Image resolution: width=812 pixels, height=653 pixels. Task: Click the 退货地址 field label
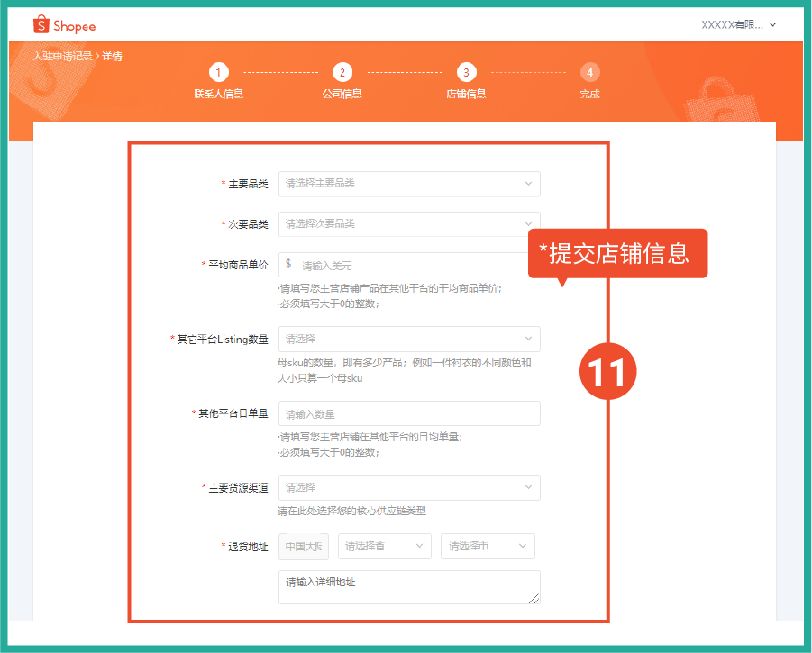tap(248, 547)
